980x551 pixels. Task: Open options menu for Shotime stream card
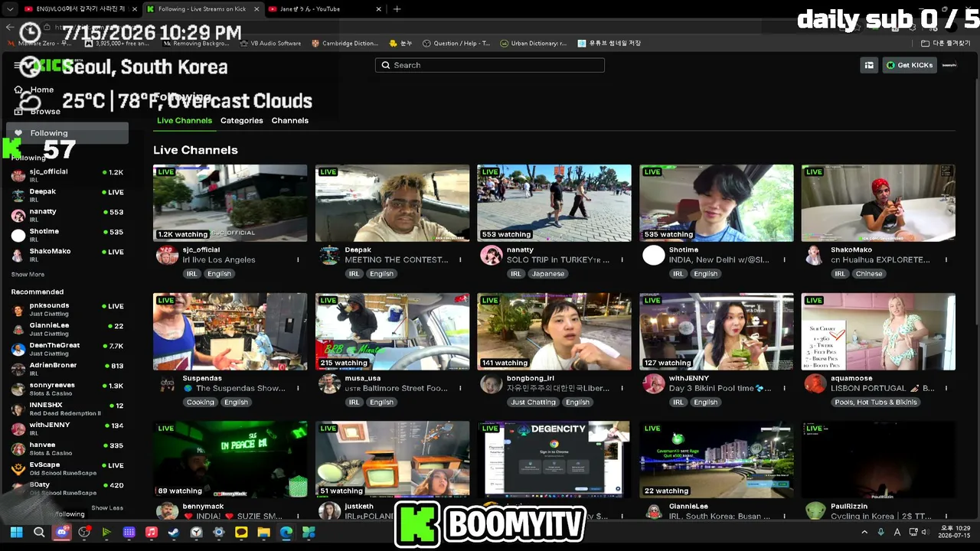coord(784,260)
